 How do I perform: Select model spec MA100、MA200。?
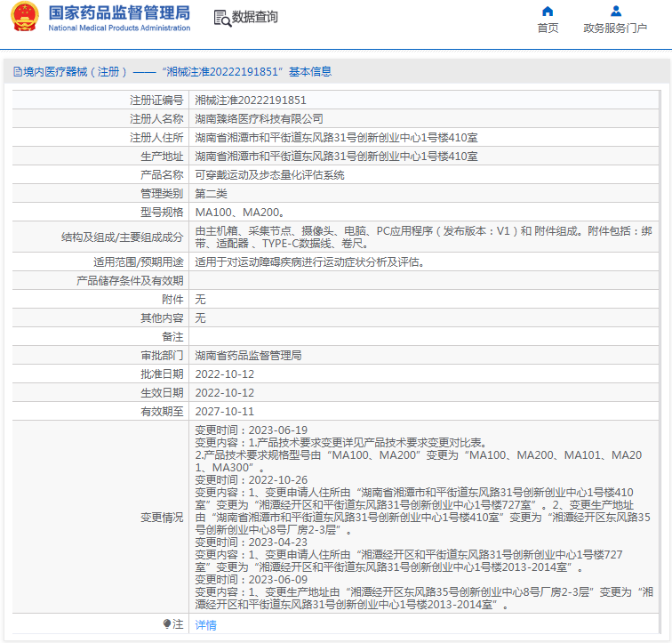240,213
